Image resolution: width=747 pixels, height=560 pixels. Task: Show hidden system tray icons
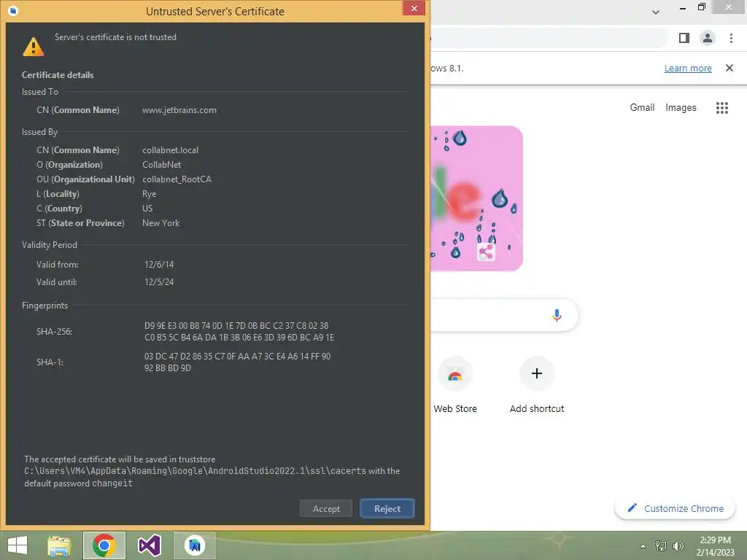pos(643,546)
